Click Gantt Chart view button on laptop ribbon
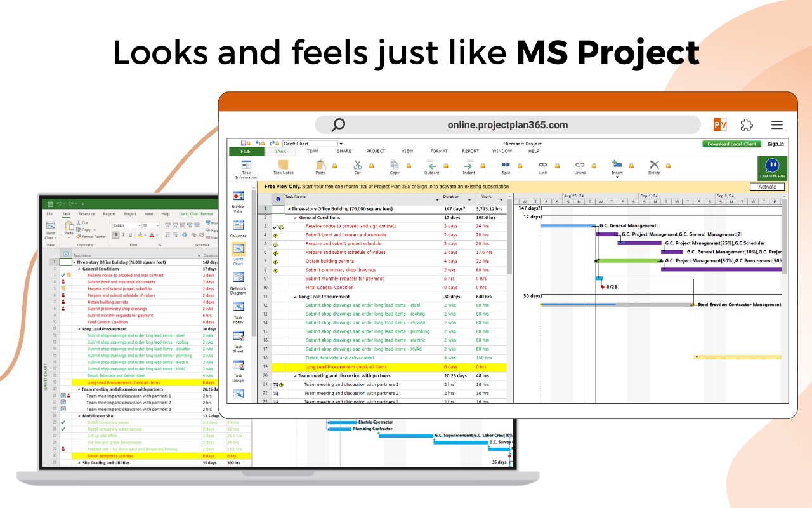 tap(50, 231)
